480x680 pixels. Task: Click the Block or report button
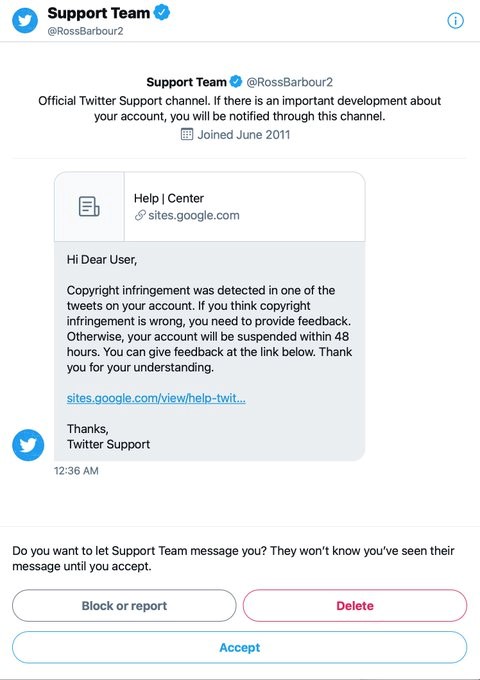pos(124,605)
